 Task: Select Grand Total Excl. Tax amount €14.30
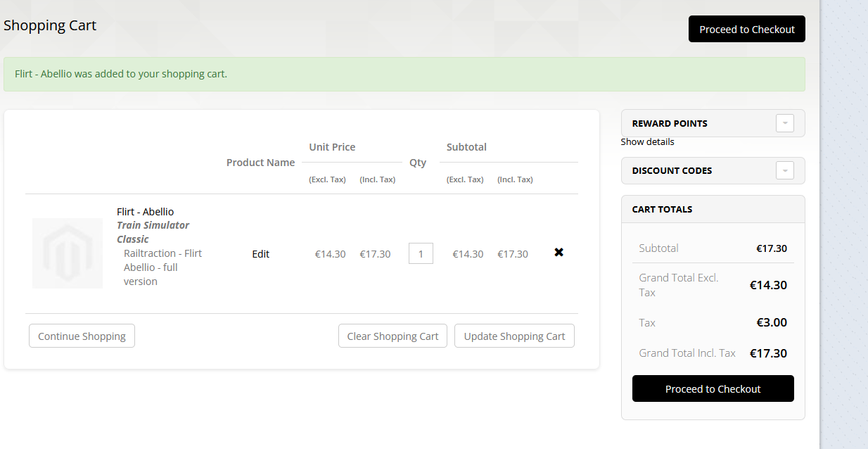768,285
